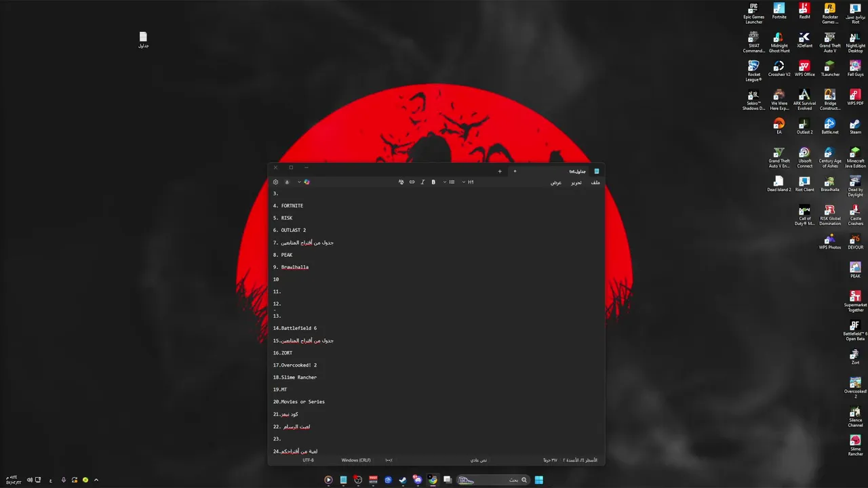Open TLauncher desktop icon
The width and height of the screenshot is (868, 488).
(x=830, y=68)
